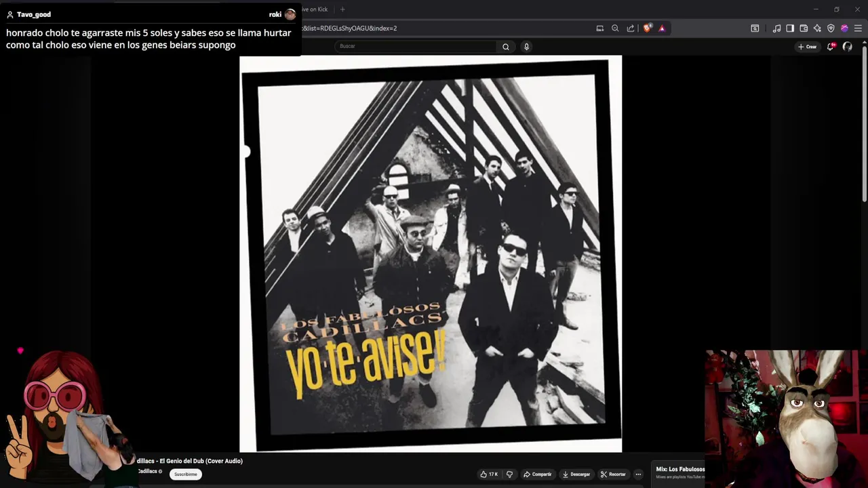Click the share page icon in address bar
Screen dimensions: 868x488
click(631, 28)
